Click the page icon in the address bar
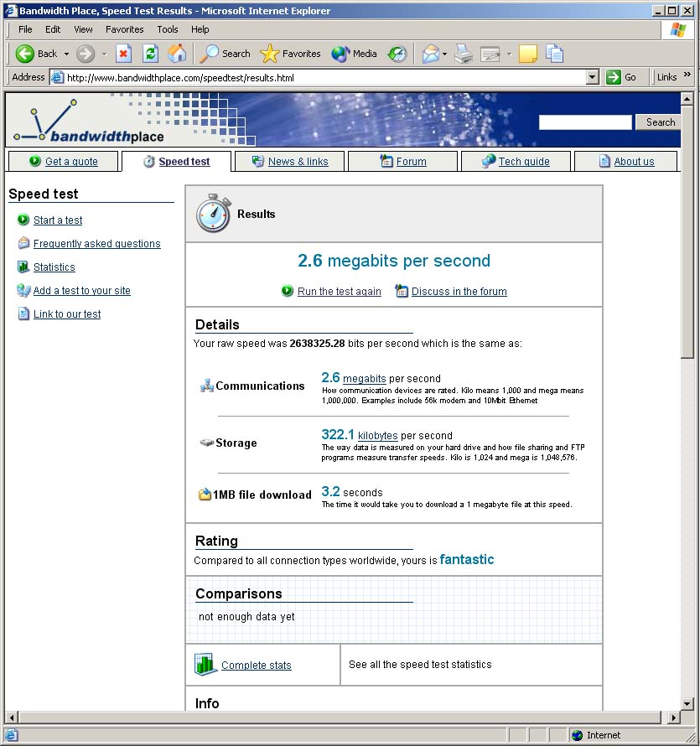700x746 pixels. pyautogui.click(x=57, y=77)
